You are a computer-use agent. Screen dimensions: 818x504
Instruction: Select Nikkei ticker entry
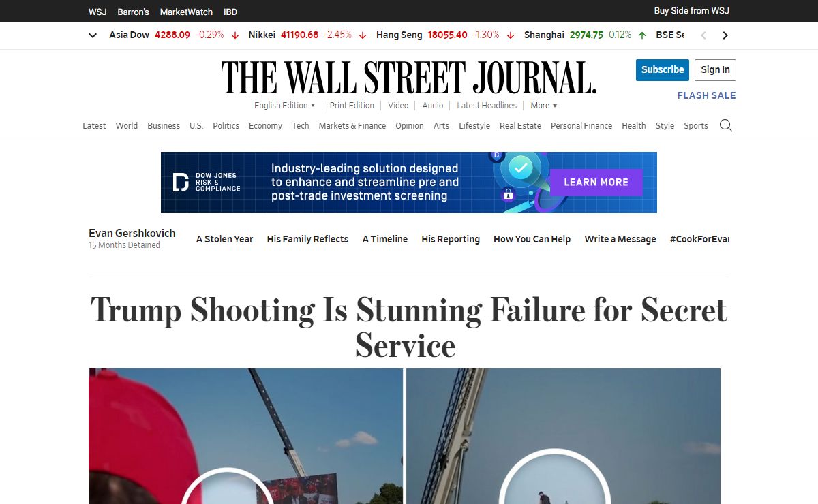pos(307,35)
